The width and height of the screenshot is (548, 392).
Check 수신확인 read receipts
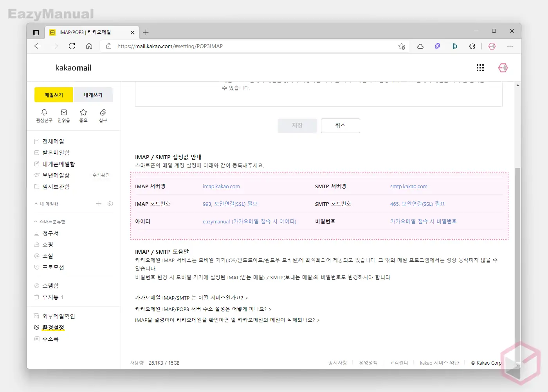pyautogui.click(x=101, y=175)
